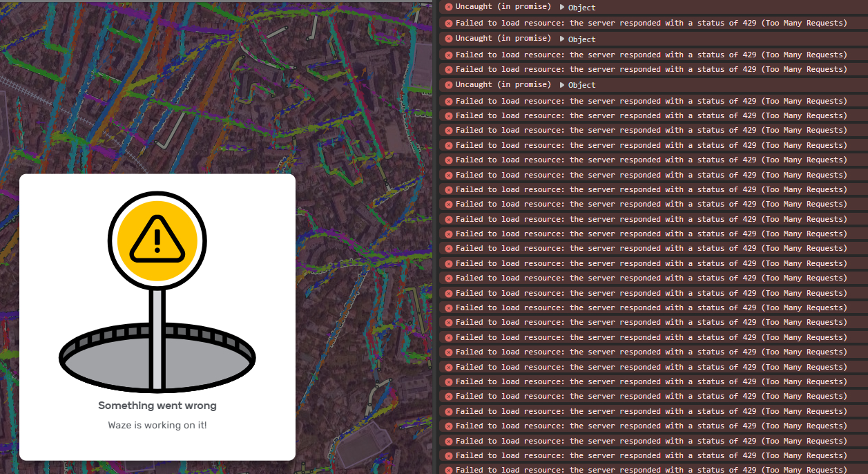The width and height of the screenshot is (868, 474).
Task: Click the yellow warning triangle sign in the dialog
Action: click(x=157, y=240)
